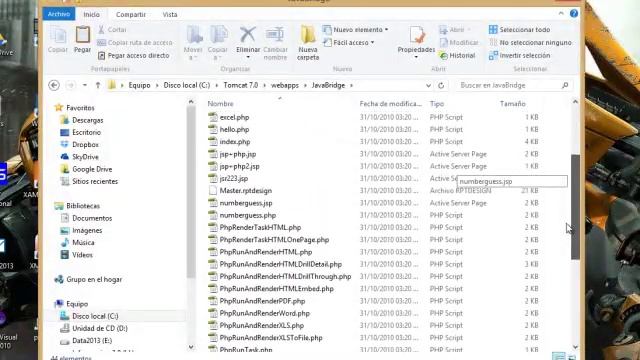Click Pegar acceso directo
The width and height of the screenshot is (640, 360).
coord(134,56)
